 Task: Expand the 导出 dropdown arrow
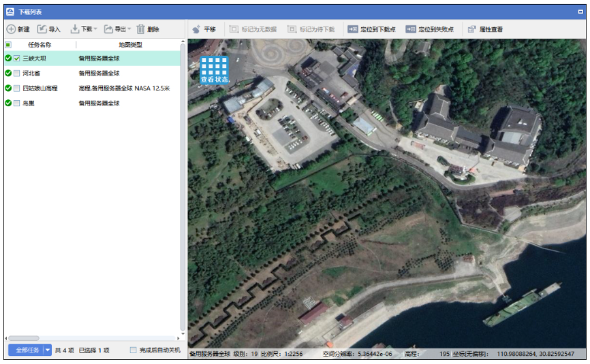click(129, 29)
